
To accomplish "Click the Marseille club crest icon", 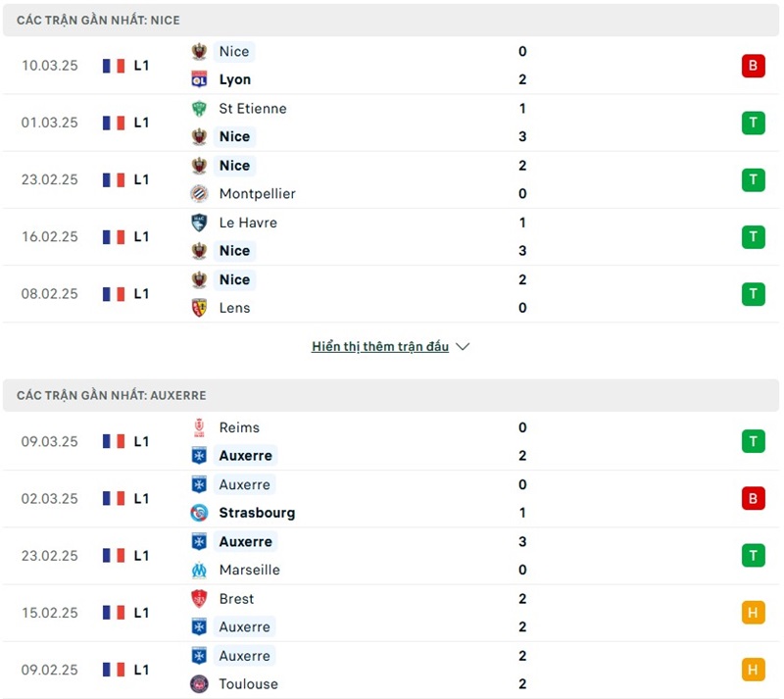I will [199, 570].
